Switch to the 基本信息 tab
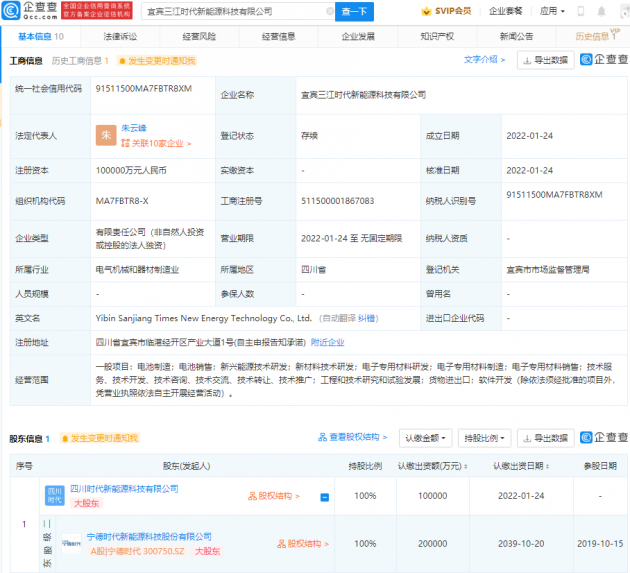 click(41, 37)
